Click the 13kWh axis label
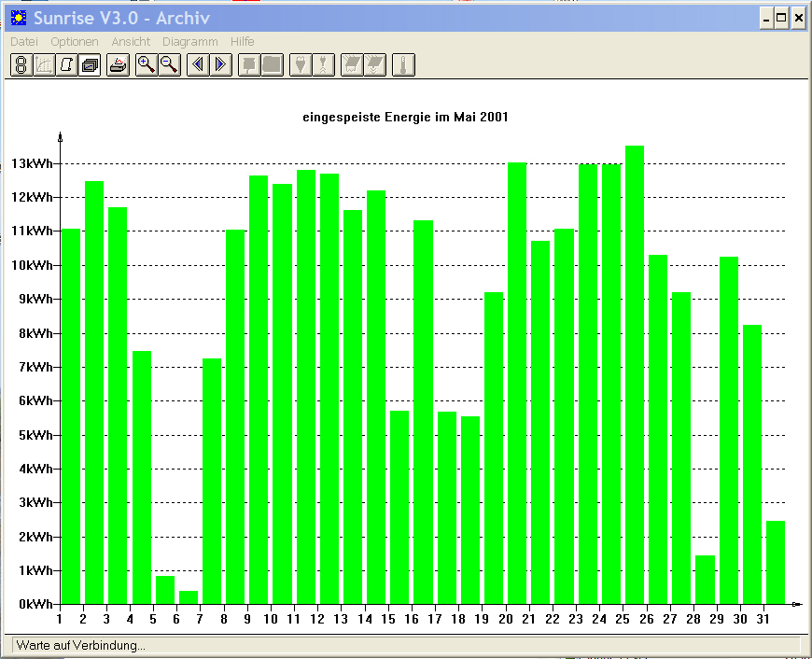The height and width of the screenshot is (659, 812). click(32, 163)
